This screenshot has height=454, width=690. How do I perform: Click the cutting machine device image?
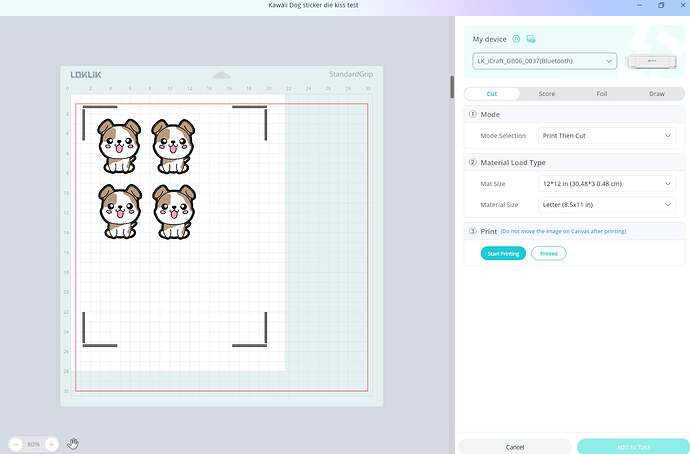[651, 61]
